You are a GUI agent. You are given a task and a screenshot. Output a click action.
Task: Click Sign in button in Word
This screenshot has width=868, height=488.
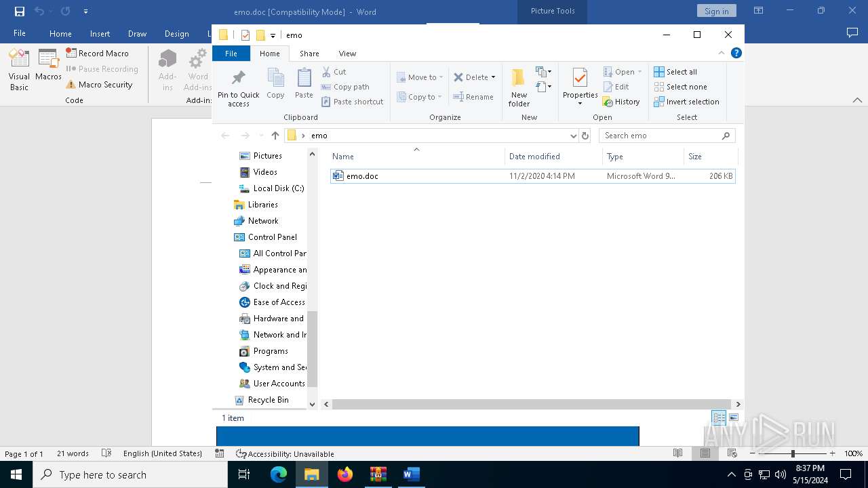[716, 11]
